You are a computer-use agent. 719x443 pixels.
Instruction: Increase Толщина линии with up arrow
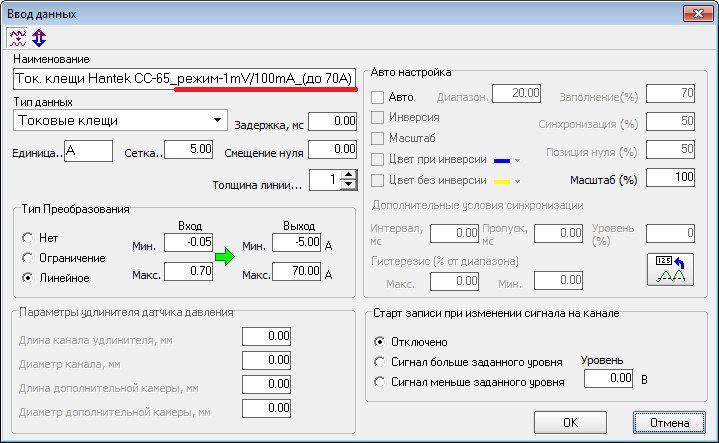[349, 175]
